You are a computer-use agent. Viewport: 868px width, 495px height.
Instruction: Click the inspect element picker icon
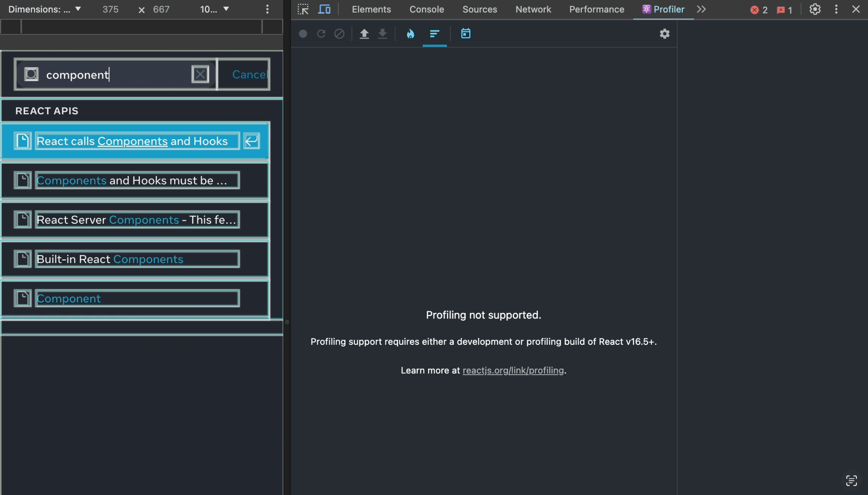click(x=303, y=9)
